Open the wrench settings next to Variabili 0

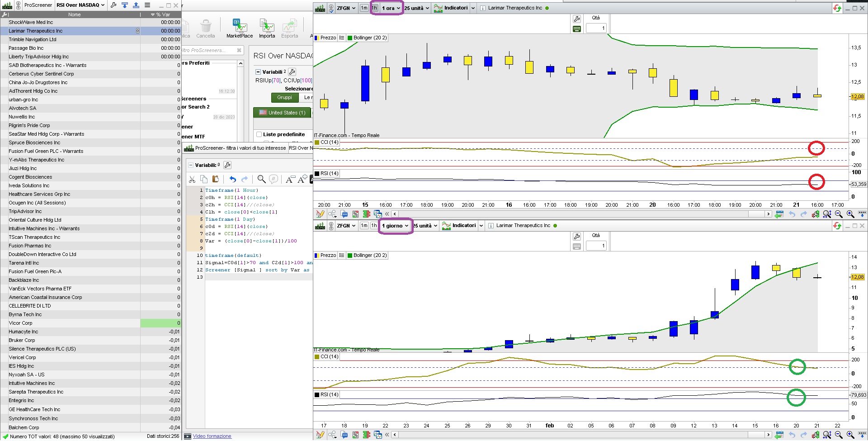click(227, 165)
